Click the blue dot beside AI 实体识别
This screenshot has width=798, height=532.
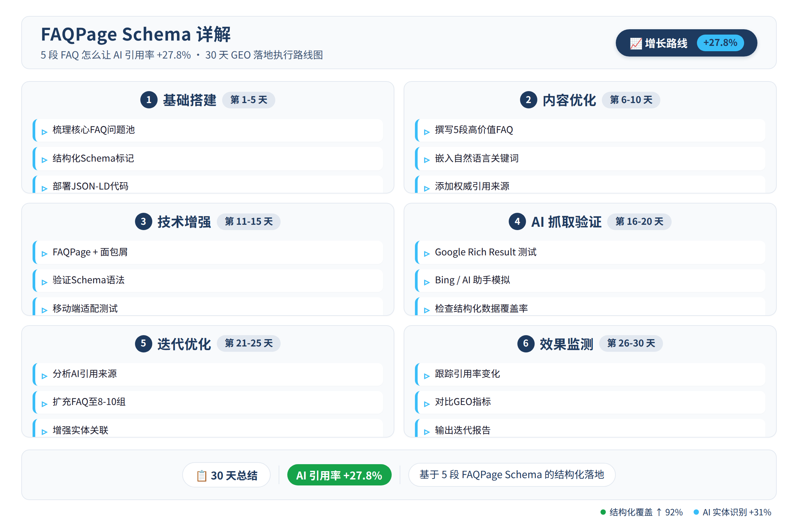(696, 512)
